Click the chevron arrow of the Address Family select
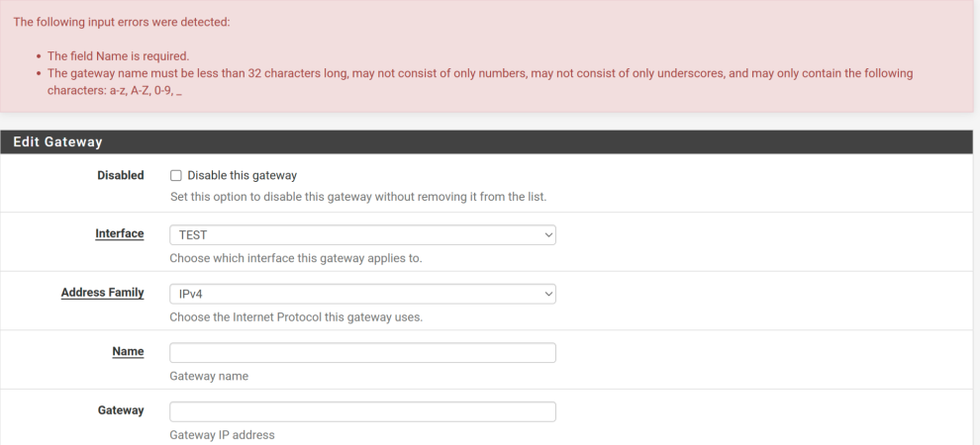Image resolution: width=980 pixels, height=445 pixels. 548,294
